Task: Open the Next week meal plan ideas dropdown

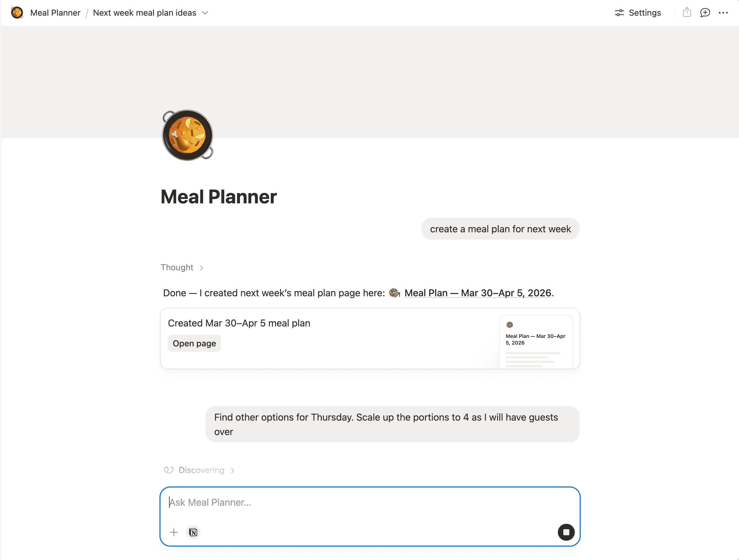Action: tap(205, 13)
